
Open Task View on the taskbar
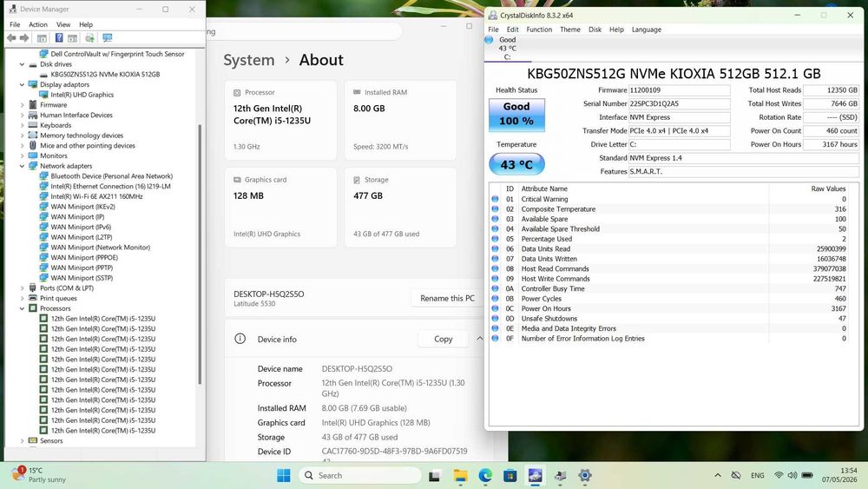click(435, 475)
